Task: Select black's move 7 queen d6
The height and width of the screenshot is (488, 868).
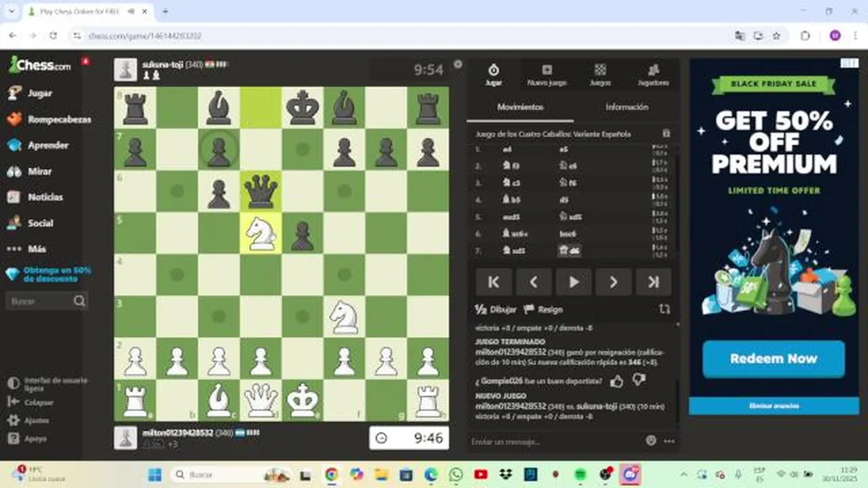Action: click(x=568, y=251)
